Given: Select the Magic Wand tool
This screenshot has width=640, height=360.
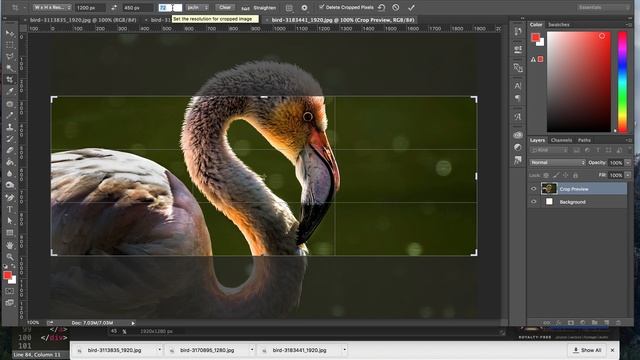Looking at the screenshot, I should (10, 68).
